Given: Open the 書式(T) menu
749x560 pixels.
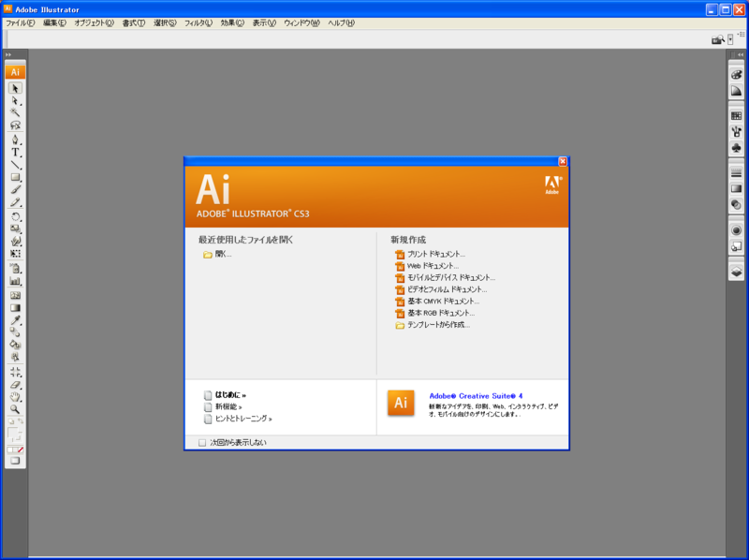Looking at the screenshot, I should click(x=134, y=22).
